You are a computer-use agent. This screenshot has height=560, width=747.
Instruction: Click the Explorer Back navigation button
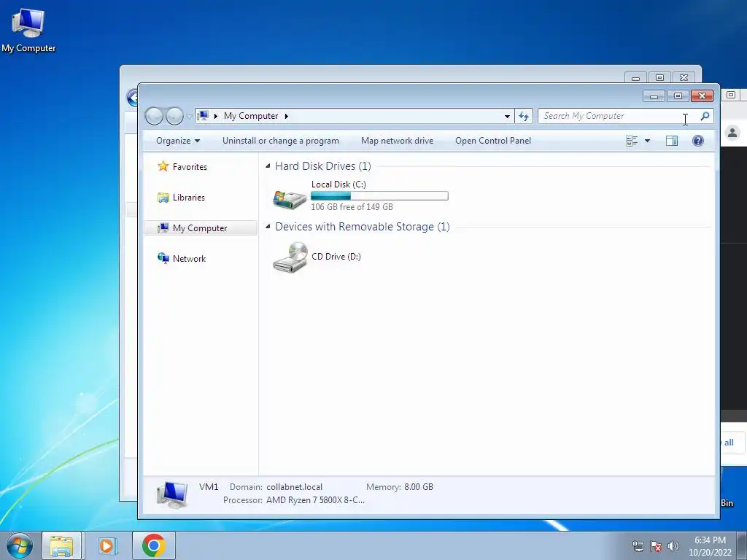click(x=154, y=116)
